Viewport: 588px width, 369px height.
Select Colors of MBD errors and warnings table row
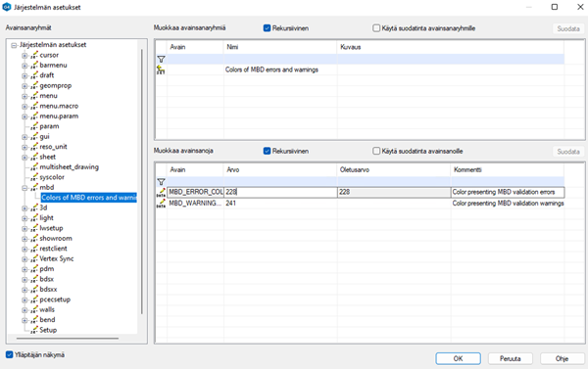point(360,69)
